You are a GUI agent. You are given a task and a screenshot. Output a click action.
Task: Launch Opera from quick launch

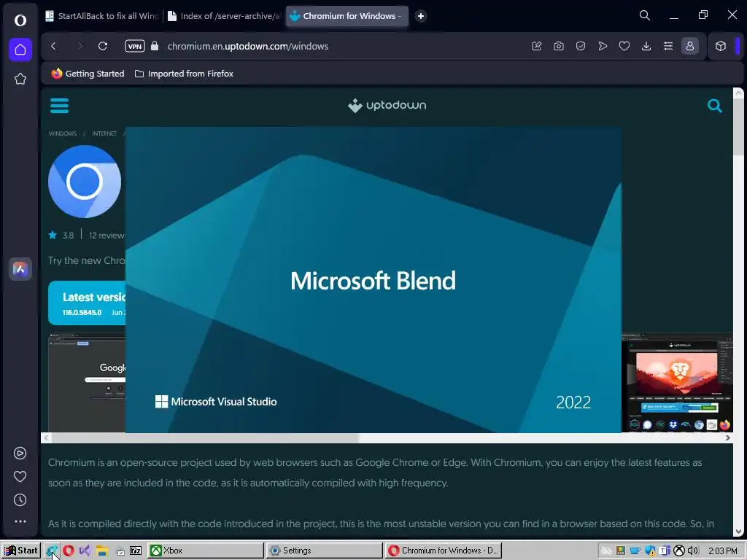69,551
